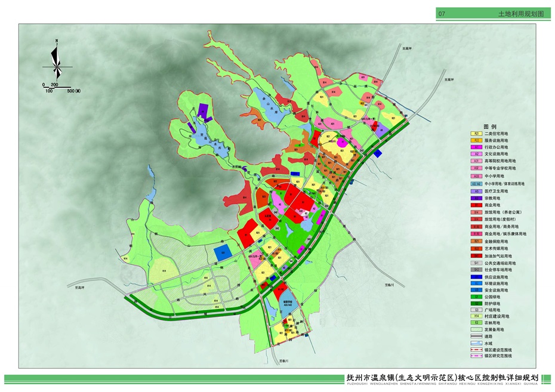555x392 pixels.
Task: Select the green 公园绿地 legend swatch
Action: (477, 297)
